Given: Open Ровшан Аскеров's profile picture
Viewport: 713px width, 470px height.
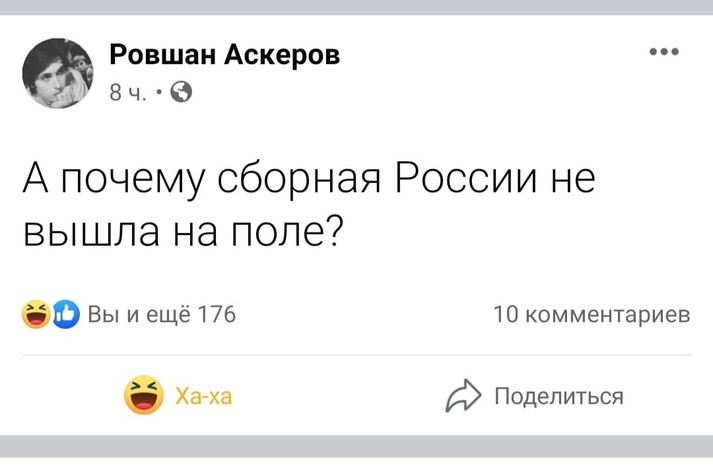Looking at the screenshot, I should tap(58, 73).
